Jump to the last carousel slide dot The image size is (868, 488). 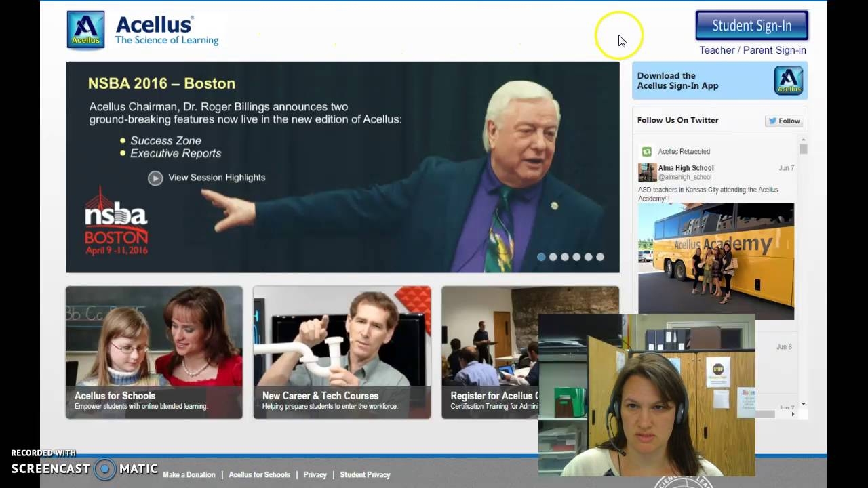point(599,257)
